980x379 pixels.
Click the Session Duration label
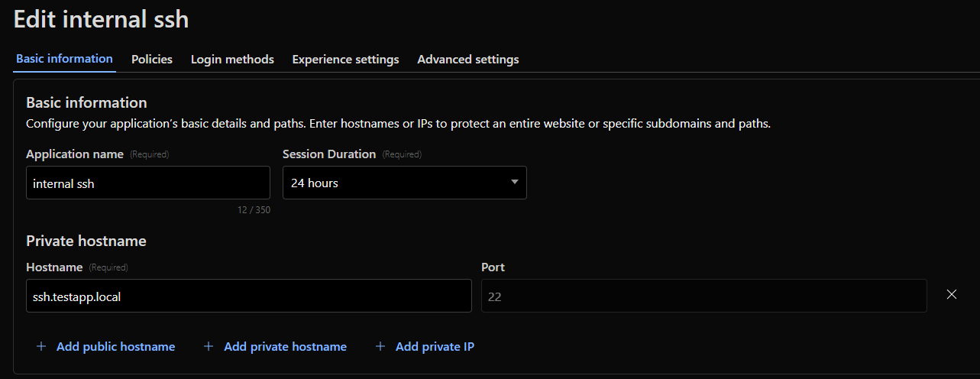point(329,154)
